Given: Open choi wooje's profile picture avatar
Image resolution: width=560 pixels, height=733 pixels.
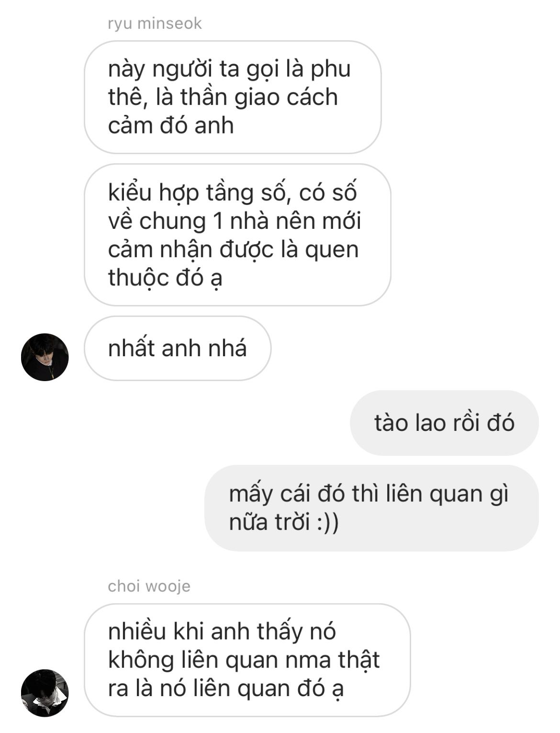Looking at the screenshot, I should tap(45, 693).
